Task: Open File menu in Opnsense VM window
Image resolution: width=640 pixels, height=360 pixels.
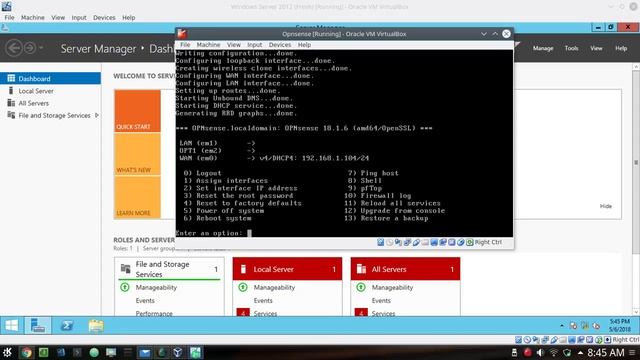Action: point(185,44)
